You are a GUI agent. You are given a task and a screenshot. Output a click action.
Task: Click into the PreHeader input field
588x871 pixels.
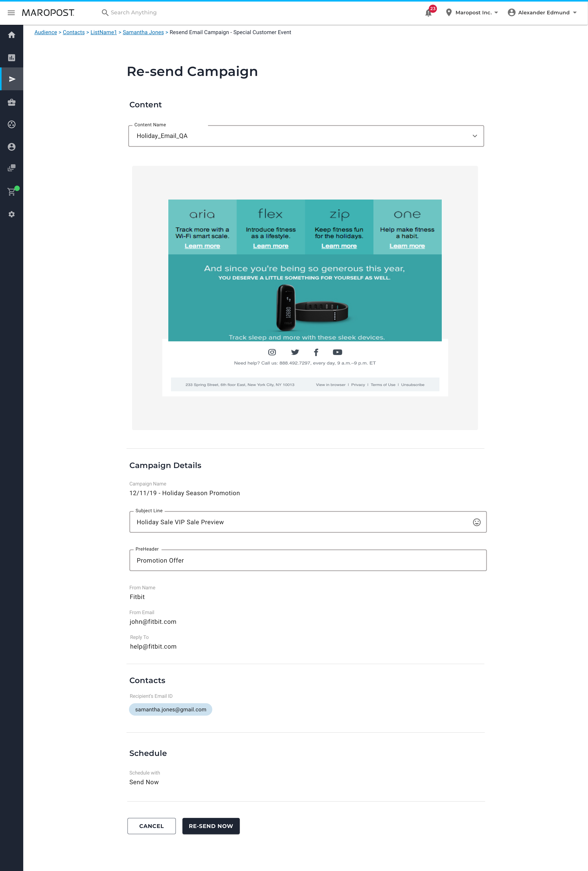307,560
